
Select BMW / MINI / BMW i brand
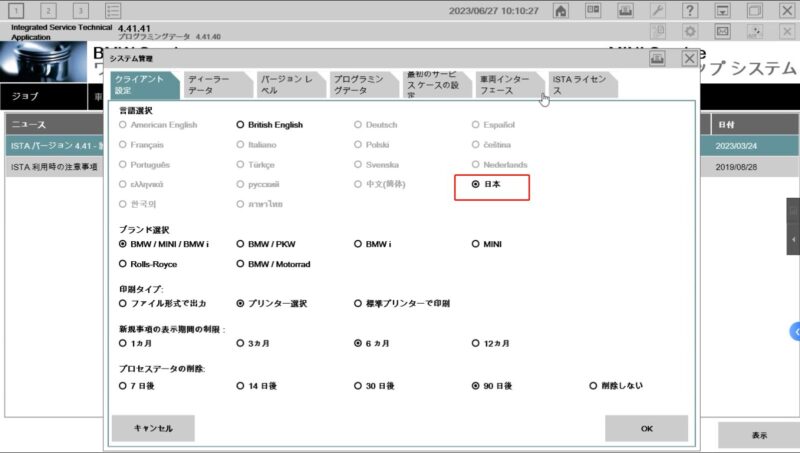pos(164,244)
